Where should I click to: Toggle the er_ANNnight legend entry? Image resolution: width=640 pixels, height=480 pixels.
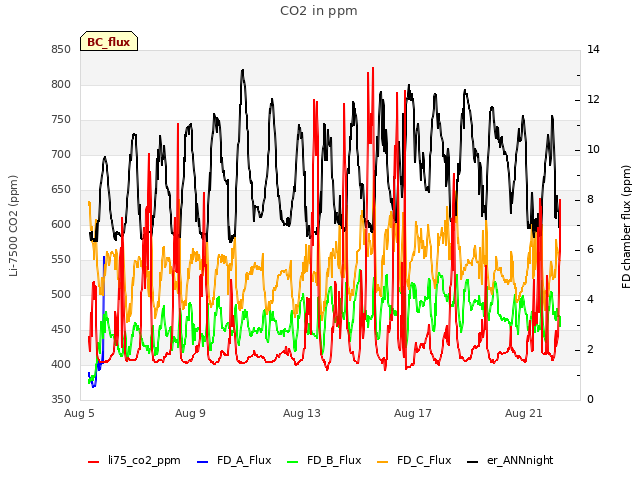[510, 460]
